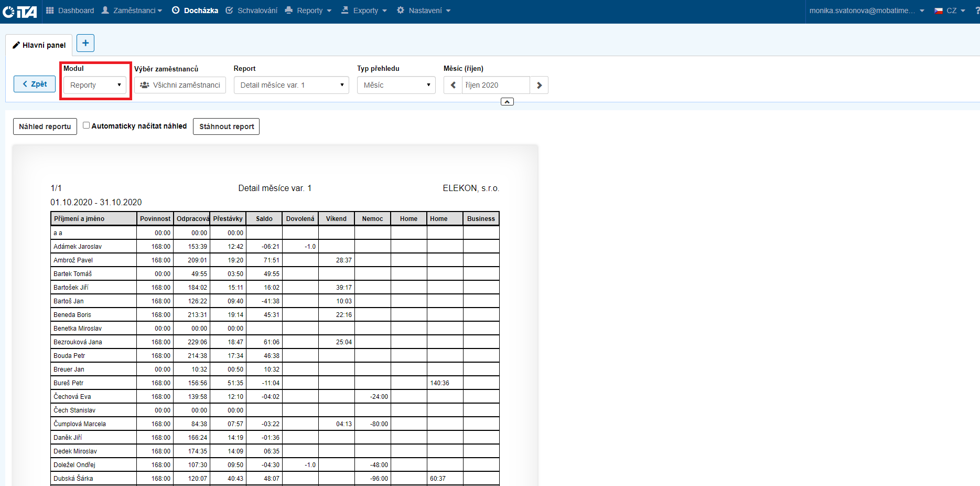Screen dimensions: 980x486
Task: Click the Czech flag language icon
Action: pos(939,10)
